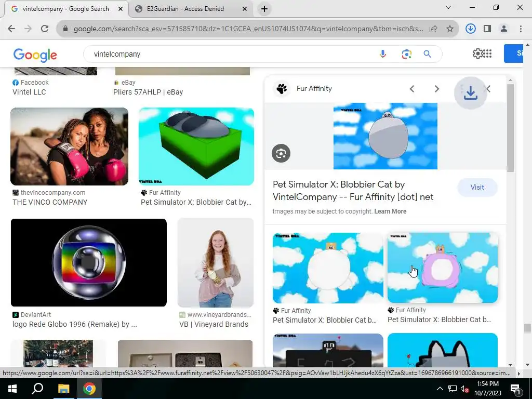Search by image with the Google Lens icon
This screenshot has height=399, width=532.
[x=406, y=54]
